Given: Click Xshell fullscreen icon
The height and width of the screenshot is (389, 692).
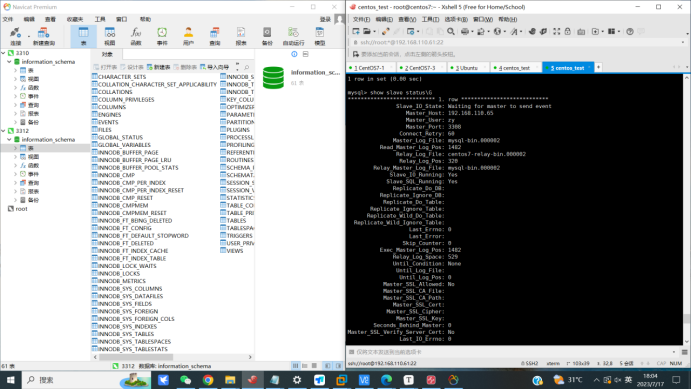Looking at the screenshot, I should pos(557,31).
